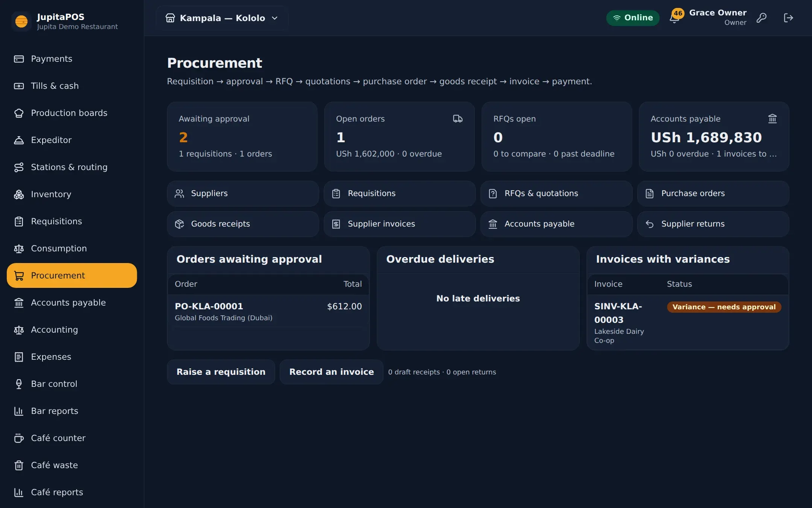The height and width of the screenshot is (508, 812).
Task: Expand the Kampala — Kololo branch selector
Action: (x=222, y=18)
